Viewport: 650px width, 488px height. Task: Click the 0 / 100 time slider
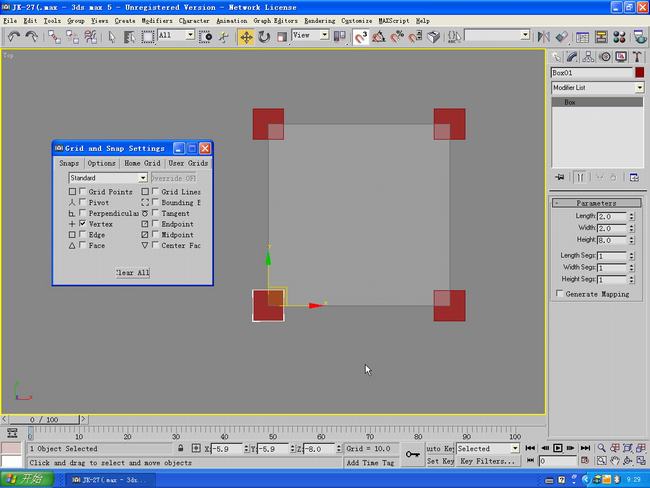tap(44, 420)
